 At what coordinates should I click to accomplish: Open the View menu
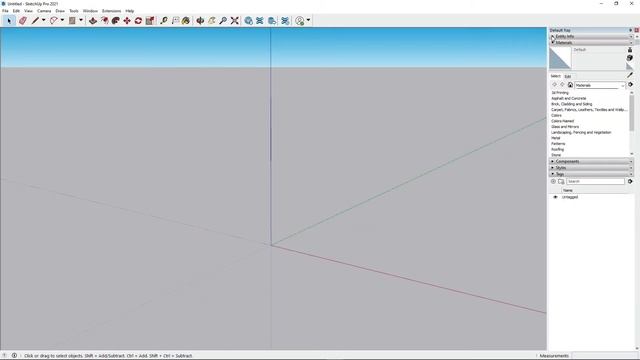coord(29,11)
